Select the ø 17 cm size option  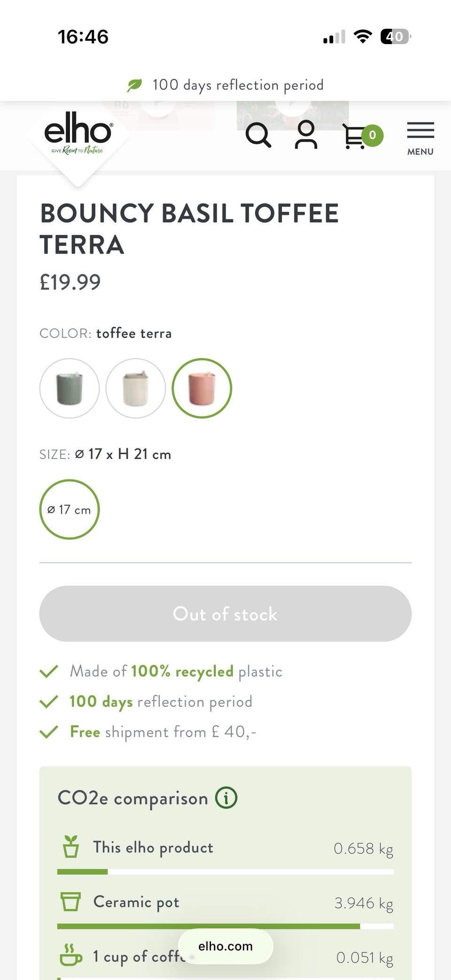click(x=70, y=509)
